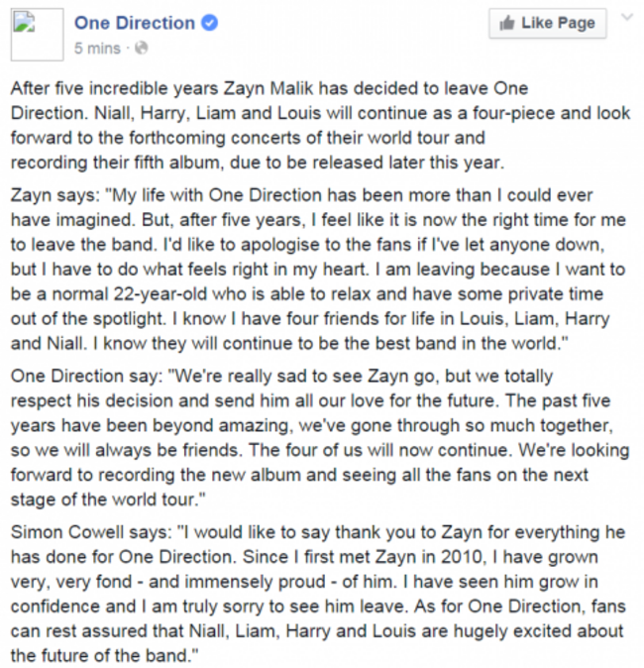Image resolution: width=644 pixels, height=668 pixels.
Task: Open the post options chevron dropdown
Action: [627, 18]
